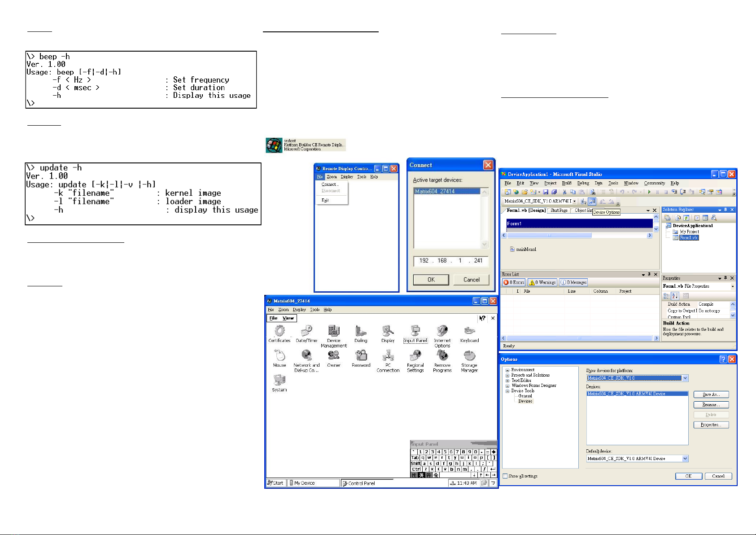This screenshot has height=535, width=756.
Task: Select Form1.vb in Solution Explorer
Action: click(688, 238)
